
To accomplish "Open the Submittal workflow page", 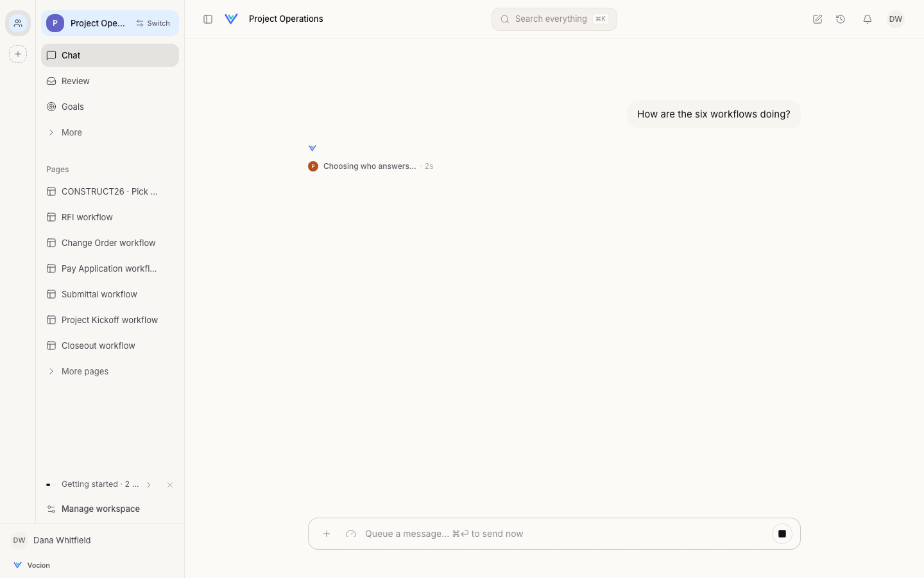I will (110, 294).
